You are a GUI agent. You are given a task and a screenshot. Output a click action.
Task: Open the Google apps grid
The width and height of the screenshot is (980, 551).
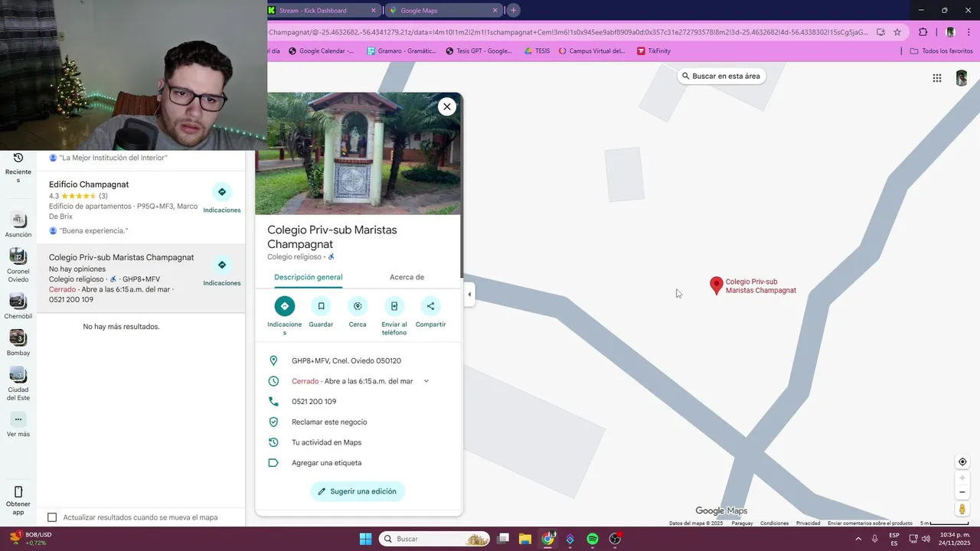937,77
